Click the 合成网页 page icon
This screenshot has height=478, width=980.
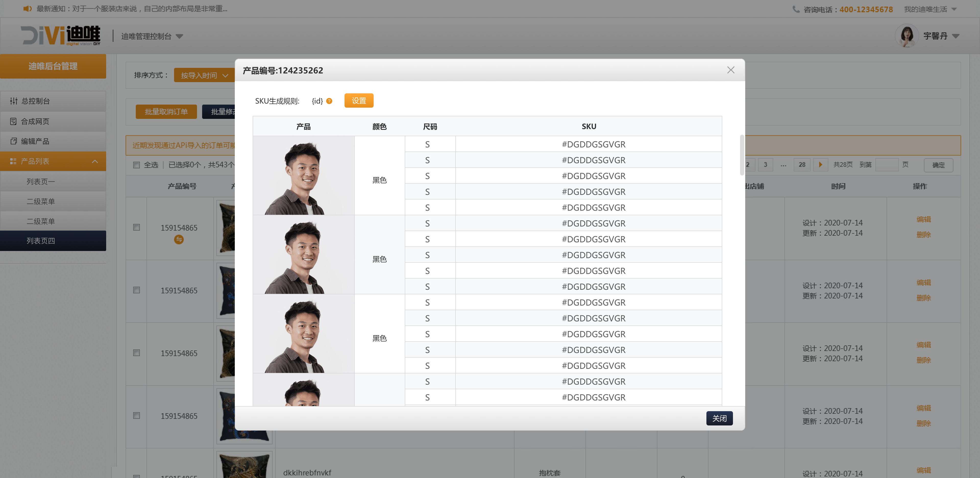click(x=13, y=121)
